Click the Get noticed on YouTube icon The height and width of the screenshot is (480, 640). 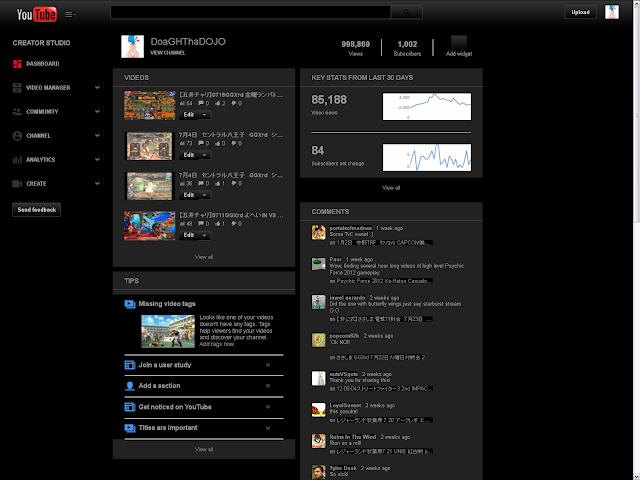tap(130, 407)
